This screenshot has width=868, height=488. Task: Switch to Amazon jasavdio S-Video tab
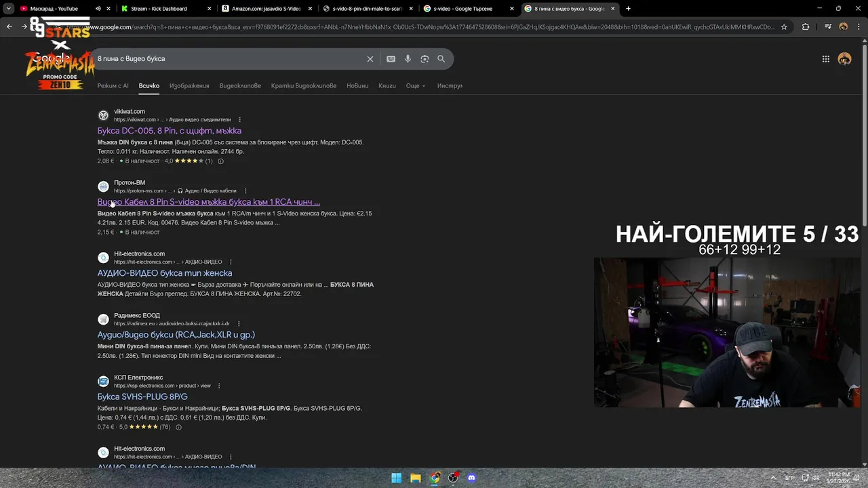[266, 9]
